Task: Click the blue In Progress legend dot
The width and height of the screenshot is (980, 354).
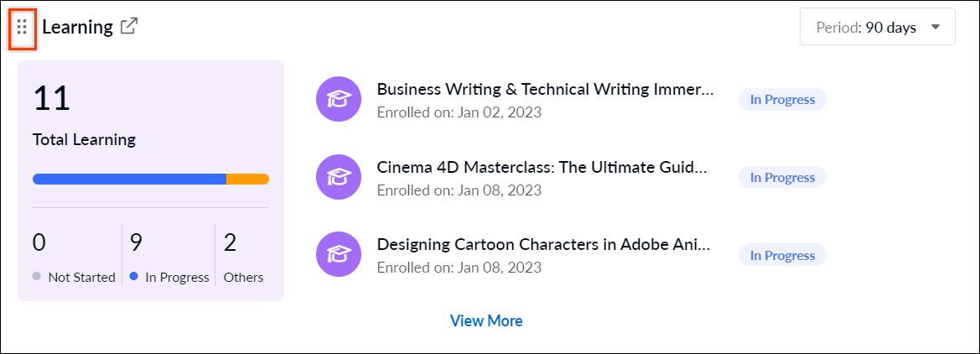Action: [134, 277]
